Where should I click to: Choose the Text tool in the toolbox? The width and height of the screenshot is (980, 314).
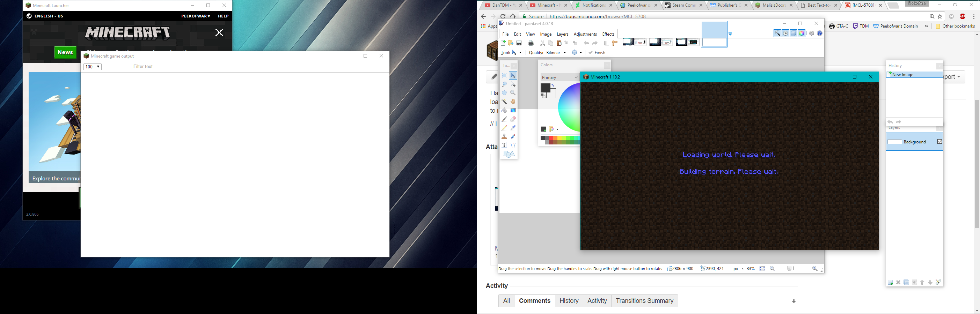(504, 145)
